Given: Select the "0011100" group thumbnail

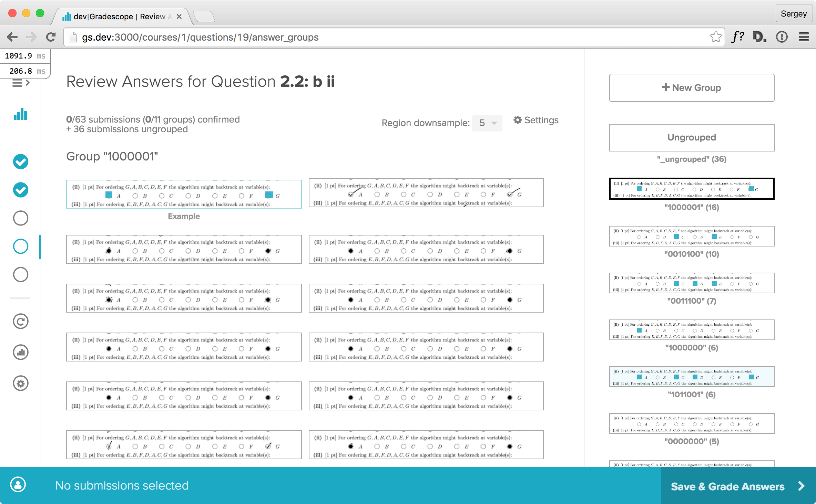Looking at the screenshot, I should (692, 283).
